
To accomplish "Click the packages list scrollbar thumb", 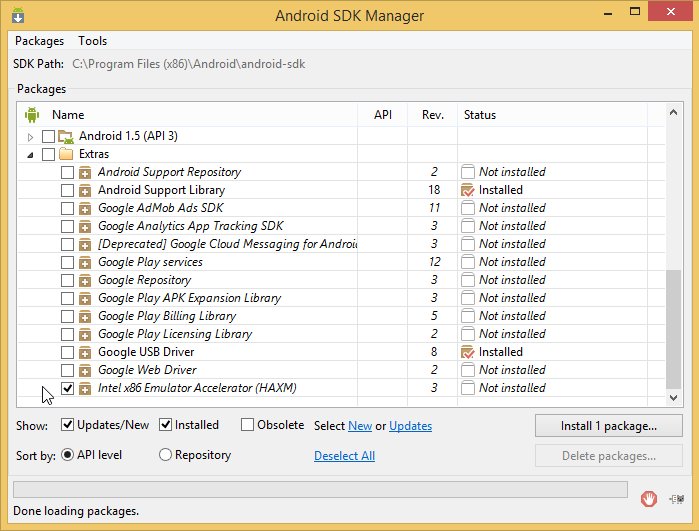I will pyautogui.click(x=673, y=329).
